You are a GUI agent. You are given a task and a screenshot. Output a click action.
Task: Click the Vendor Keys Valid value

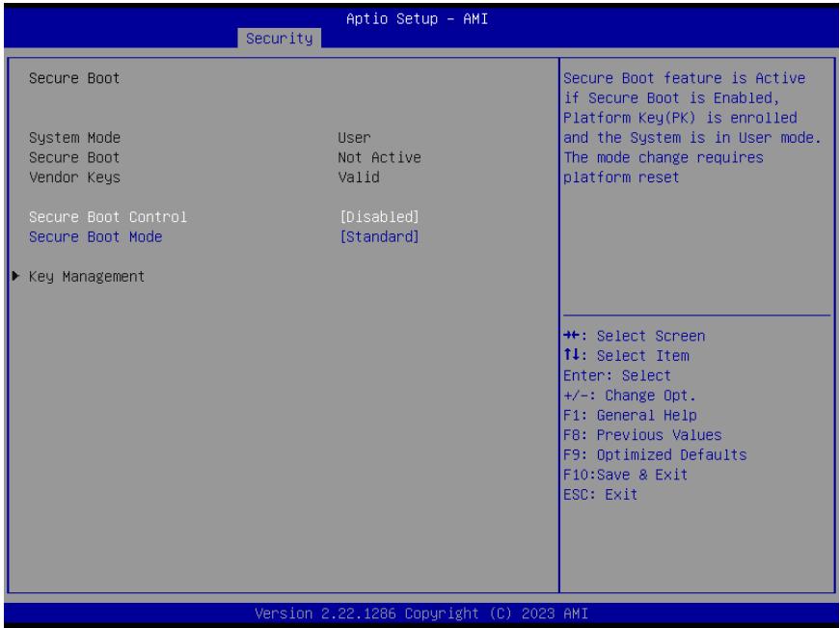pyautogui.click(x=359, y=177)
